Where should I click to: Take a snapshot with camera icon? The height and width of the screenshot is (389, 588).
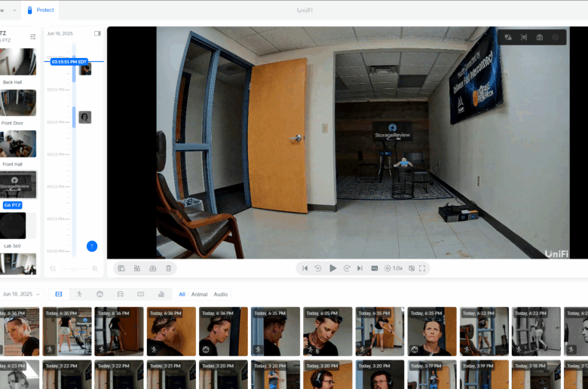click(540, 37)
